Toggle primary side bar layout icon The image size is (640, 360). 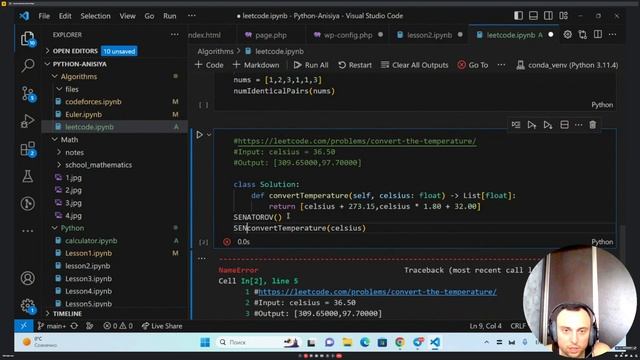point(518,16)
